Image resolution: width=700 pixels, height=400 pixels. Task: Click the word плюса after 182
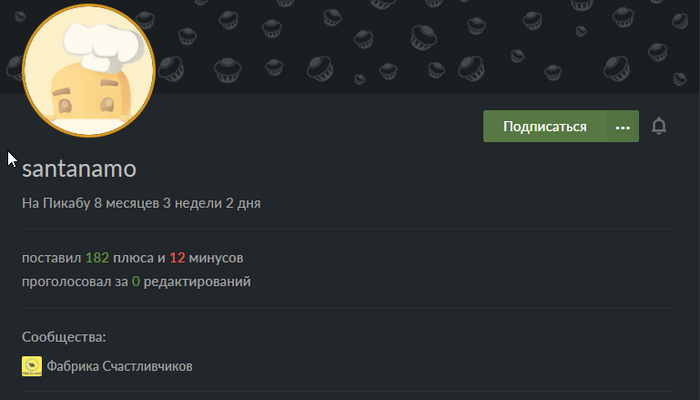(133, 258)
